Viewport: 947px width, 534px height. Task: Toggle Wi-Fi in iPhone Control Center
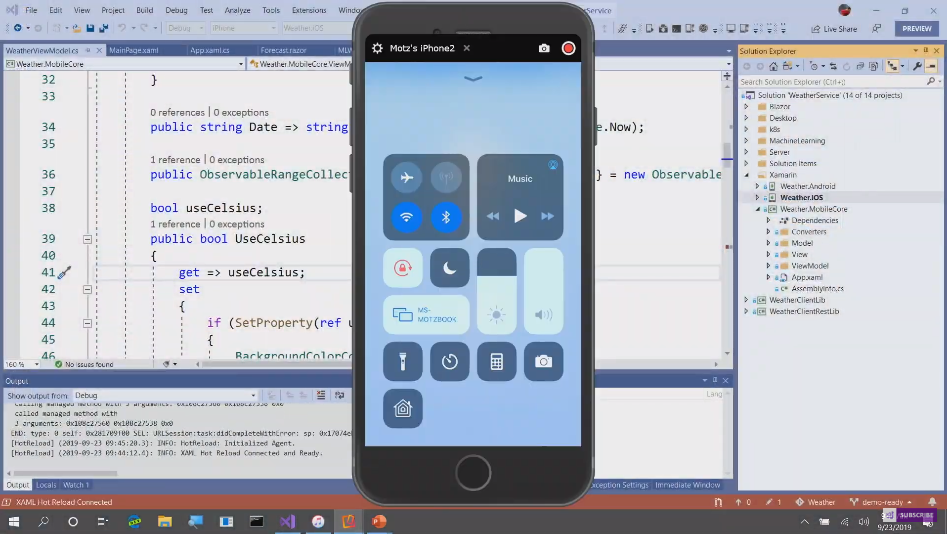406,217
